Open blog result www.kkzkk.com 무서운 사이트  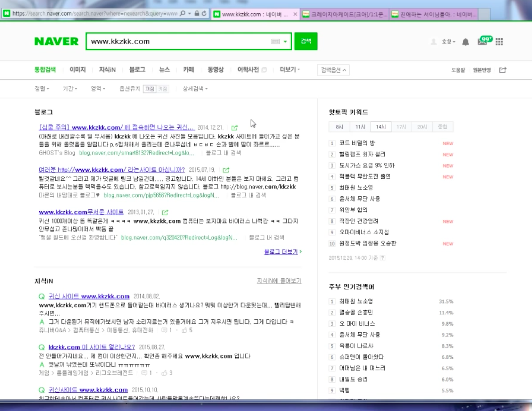[81, 212]
